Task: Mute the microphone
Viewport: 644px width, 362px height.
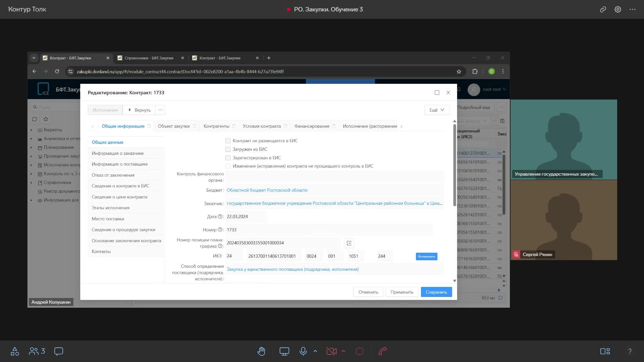Action: 303,351
